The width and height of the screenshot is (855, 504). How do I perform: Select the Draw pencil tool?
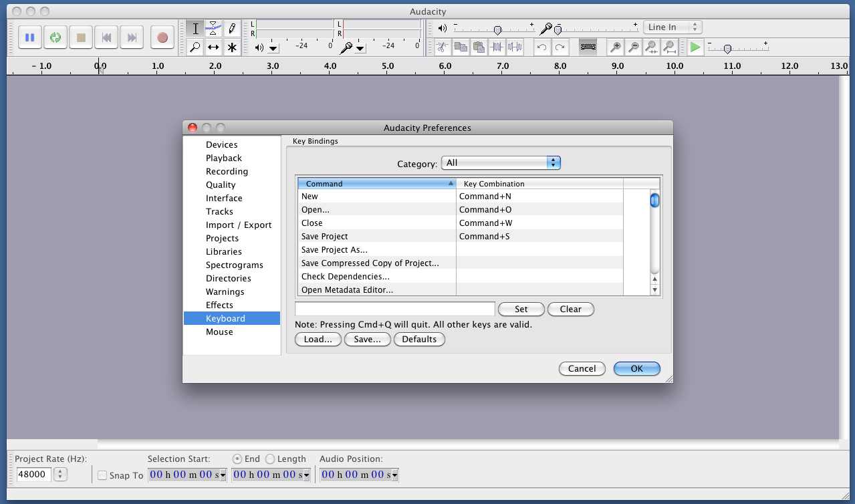[x=232, y=28]
